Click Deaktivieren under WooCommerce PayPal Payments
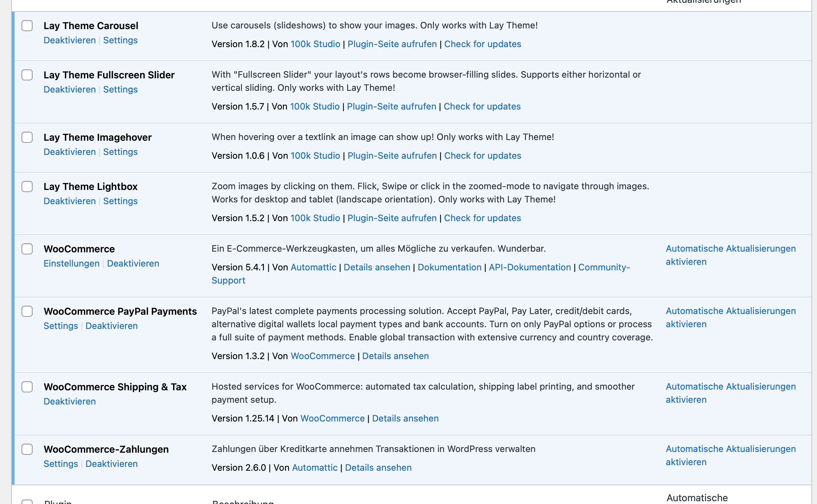817x504 pixels. point(111,326)
